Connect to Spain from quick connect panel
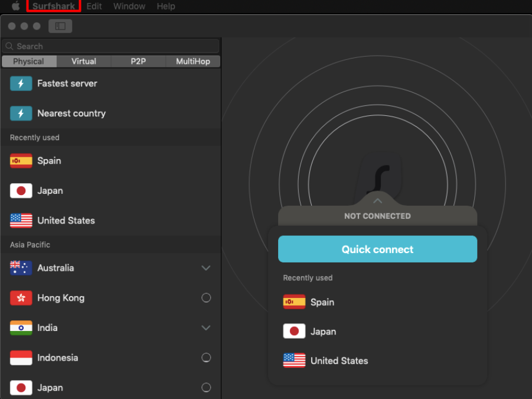This screenshot has width=532, height=399. click(x=378, y=302)
